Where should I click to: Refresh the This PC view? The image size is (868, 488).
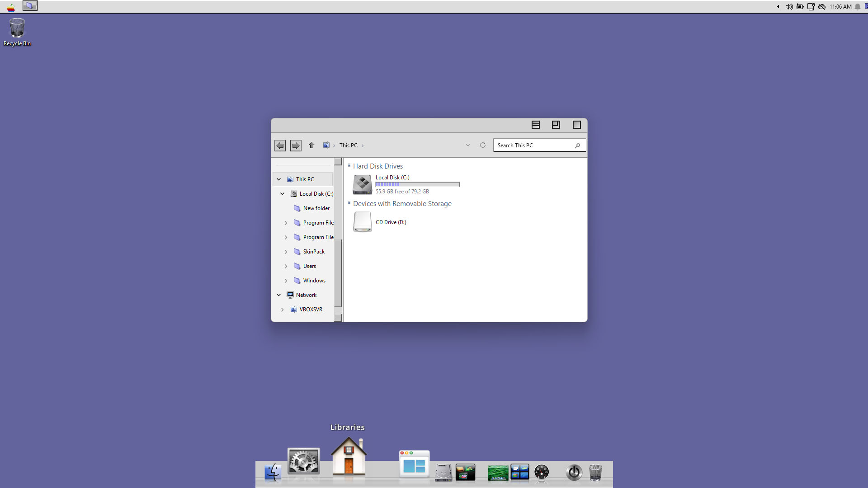482,145
